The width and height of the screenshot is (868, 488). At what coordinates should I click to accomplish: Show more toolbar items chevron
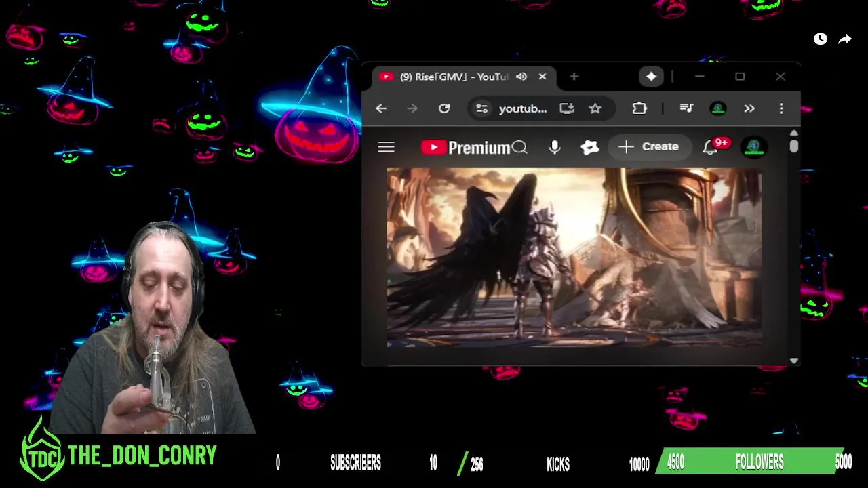click(x=749, y=108)
